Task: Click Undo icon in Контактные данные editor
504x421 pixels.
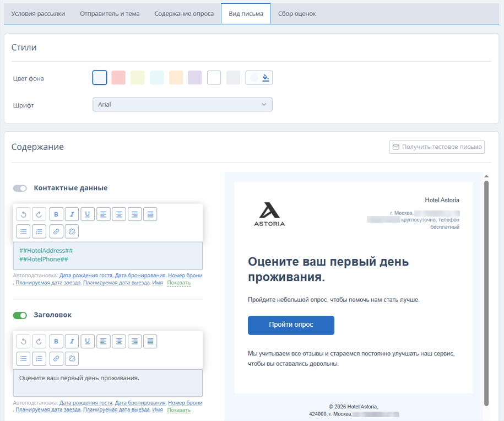Action: pyautogui.click(x=23, y=214)
